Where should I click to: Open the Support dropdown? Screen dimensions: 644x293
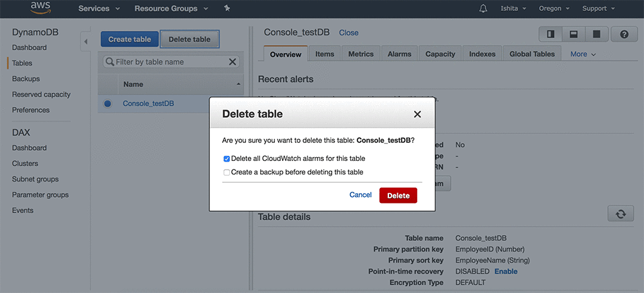[x=598, y=8]
